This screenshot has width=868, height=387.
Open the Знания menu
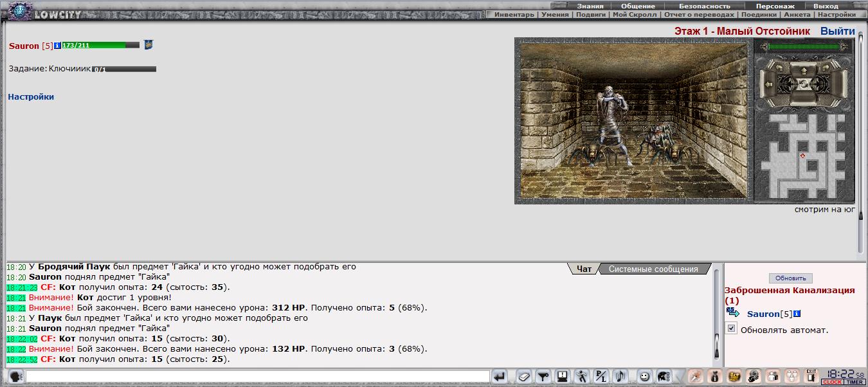[590, 6]
